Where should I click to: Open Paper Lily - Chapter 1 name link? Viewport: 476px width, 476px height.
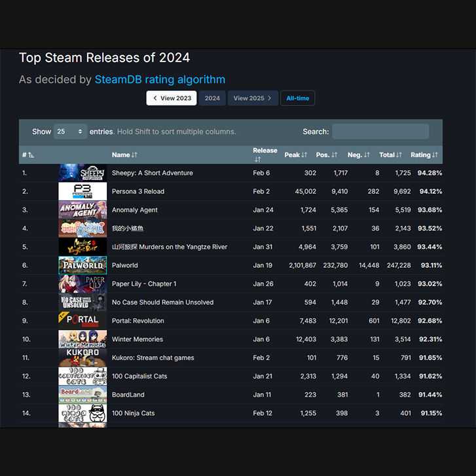tap(144, 284)
